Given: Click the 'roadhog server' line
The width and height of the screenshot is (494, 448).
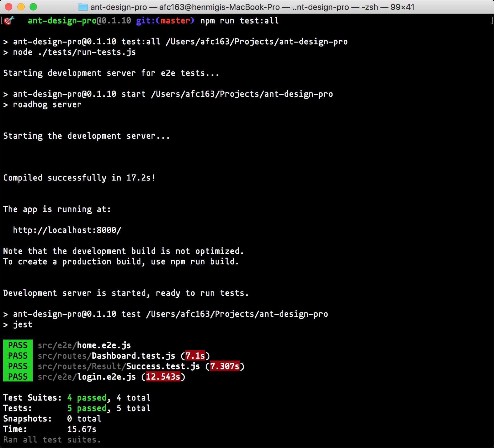Looking at the screenshot, I should coord(43,104).
